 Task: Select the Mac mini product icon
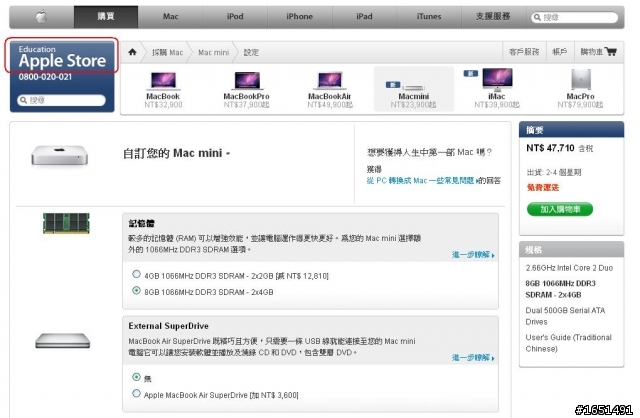click(413, 88)
